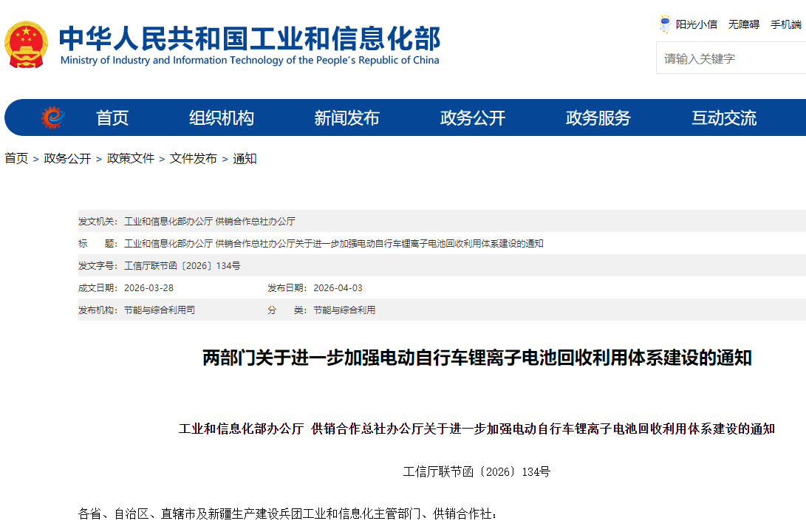
Task: Select 新闻发布 in the navigation bar
Action: click(346, 118)
